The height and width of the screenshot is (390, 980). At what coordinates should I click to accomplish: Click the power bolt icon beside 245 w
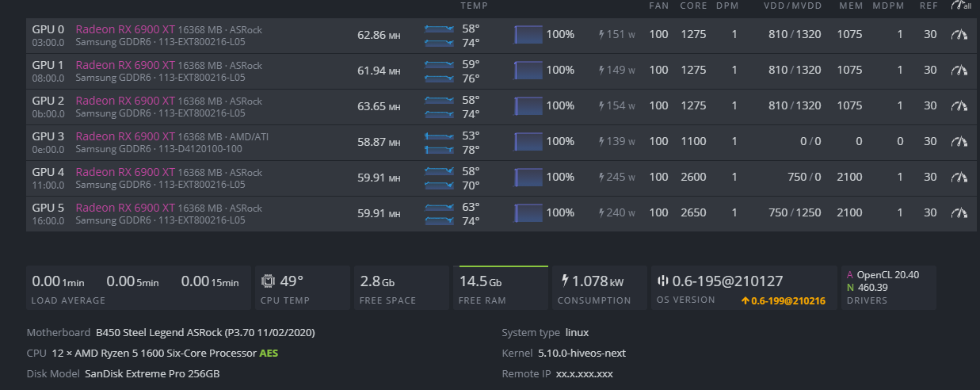pyautogui.click(x=601, y=178)
